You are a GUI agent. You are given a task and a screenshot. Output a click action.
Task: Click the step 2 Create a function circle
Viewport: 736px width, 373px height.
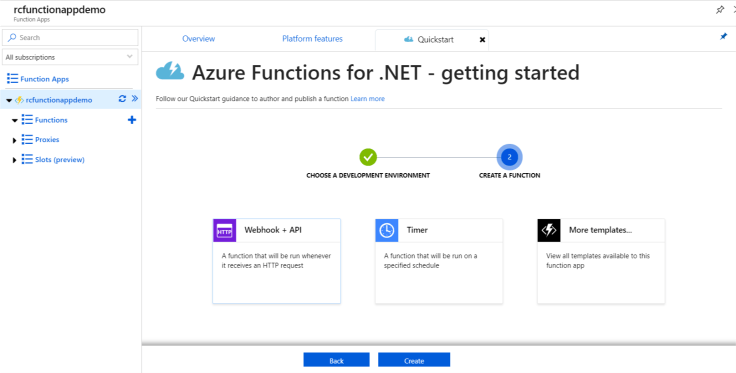[x=509, y=157]
